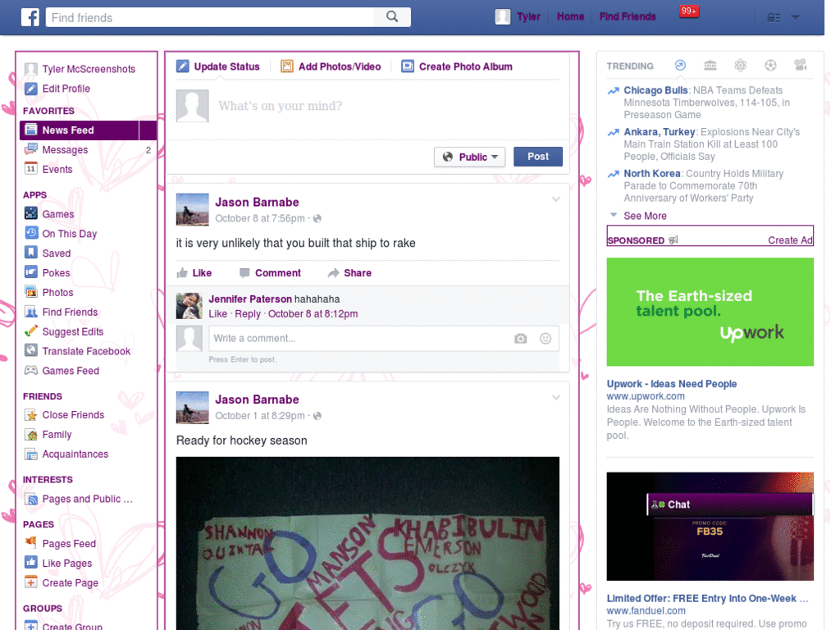Click the Chat bar
This screenshot has width=840, height=630.
tap(729, 504)
